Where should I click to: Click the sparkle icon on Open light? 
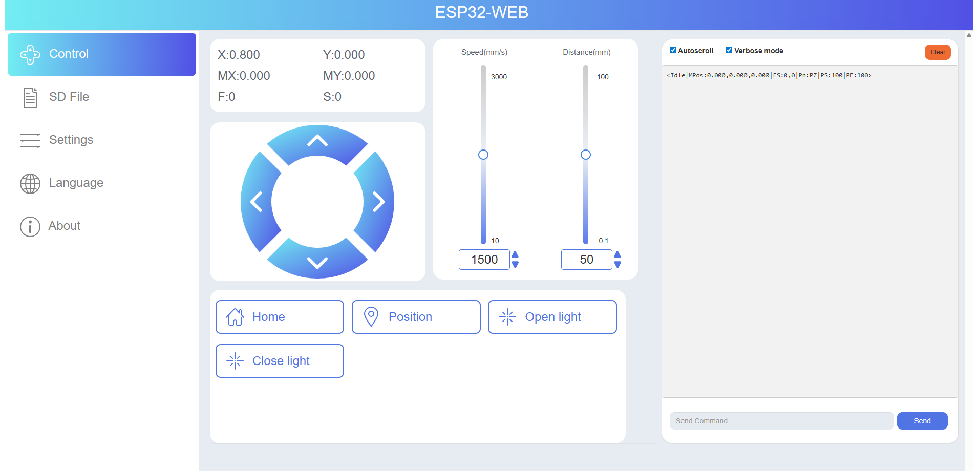pyautogui.click(x=507, y=317)
